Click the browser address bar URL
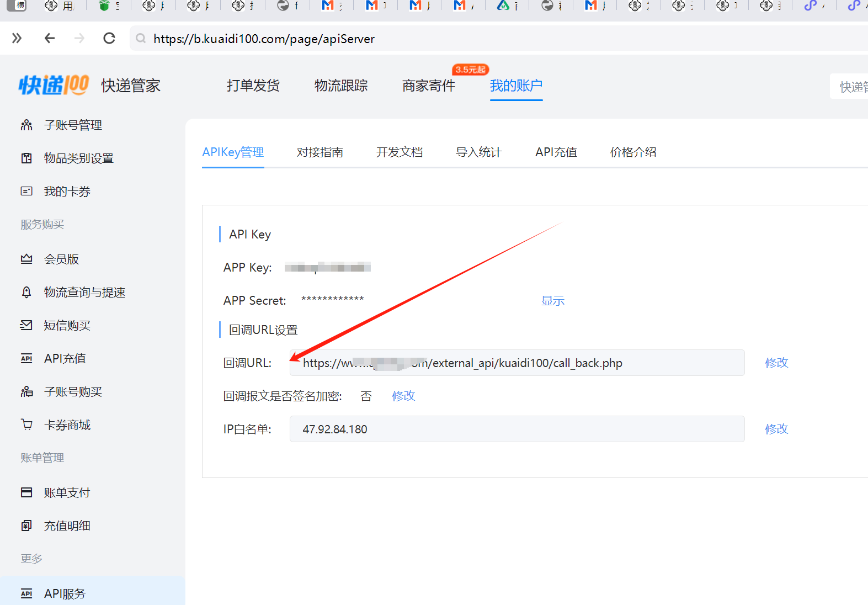 [264, 39]
